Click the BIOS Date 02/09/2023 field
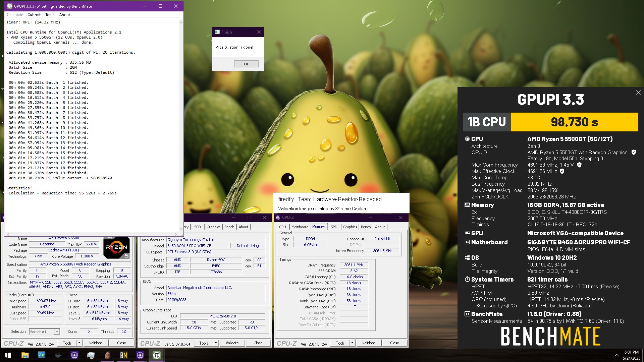This screenshot has height=362, width=644. [x=216, y=300]
